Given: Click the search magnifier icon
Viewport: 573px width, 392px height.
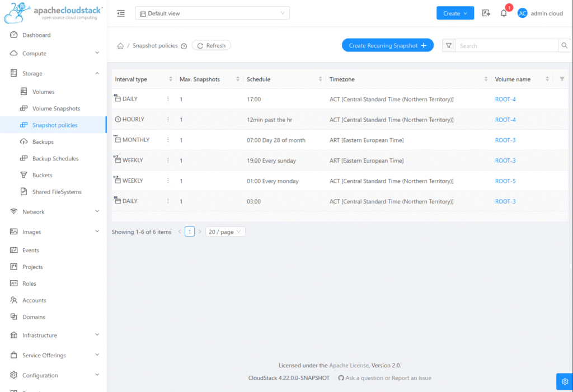Looking at the screenshot, I should [565, 46].
